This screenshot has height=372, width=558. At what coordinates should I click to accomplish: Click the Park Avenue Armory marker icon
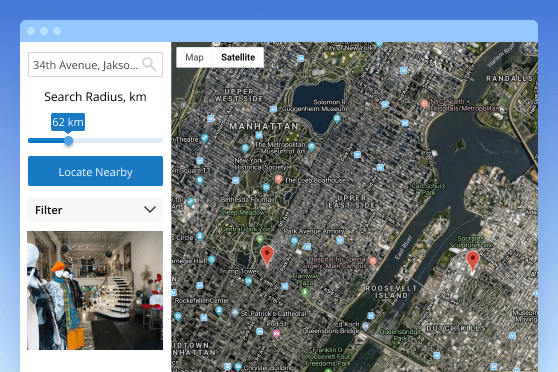(x=294, y=241)
